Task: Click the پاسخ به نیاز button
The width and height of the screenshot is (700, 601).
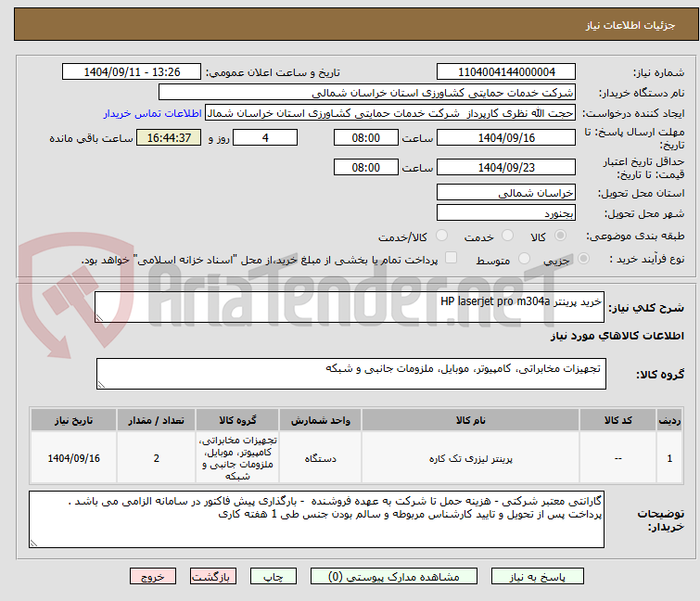Action: point(538,577)
